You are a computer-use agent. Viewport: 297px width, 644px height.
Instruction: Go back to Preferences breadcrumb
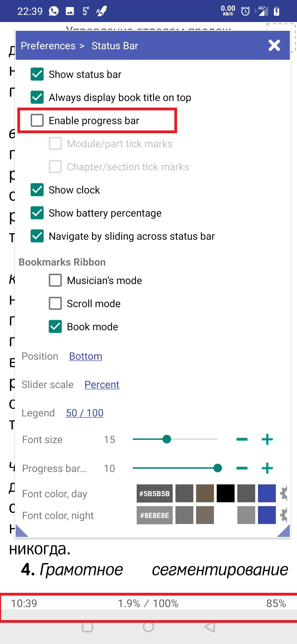point(48,46)
